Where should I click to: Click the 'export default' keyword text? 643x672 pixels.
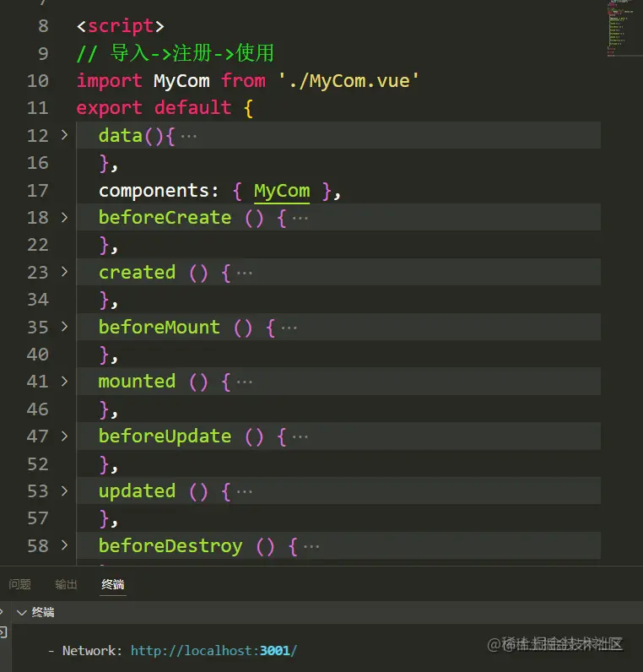tap(154, 108)
